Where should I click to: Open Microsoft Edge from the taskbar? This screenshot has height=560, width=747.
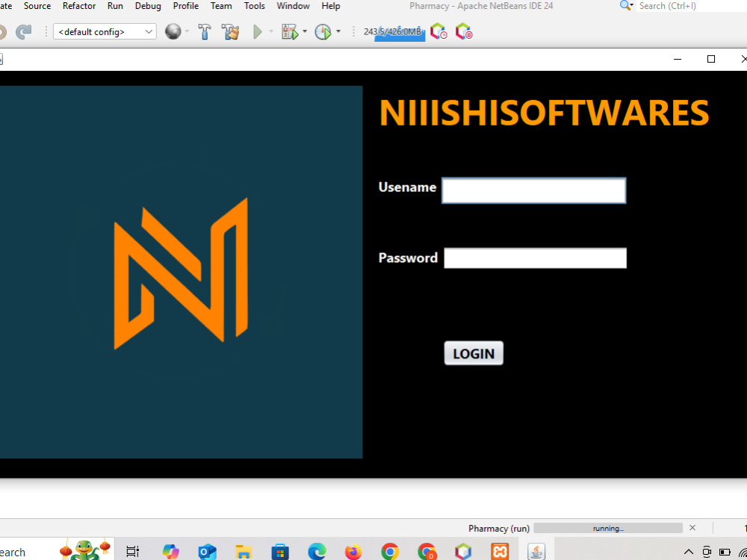click(x=317, y=552)
